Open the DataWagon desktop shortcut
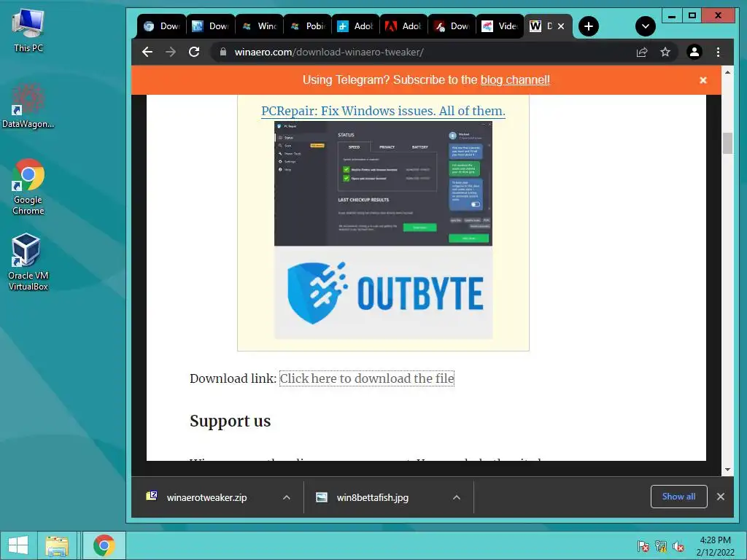 coord(28,106)
